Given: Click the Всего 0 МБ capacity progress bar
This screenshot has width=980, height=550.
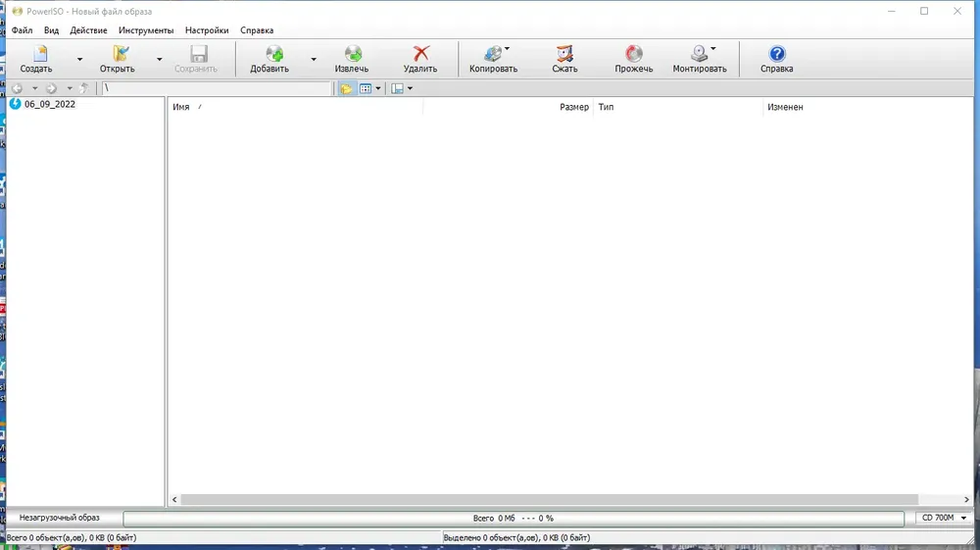Looking at the screenshot, I should pos(514,518).
